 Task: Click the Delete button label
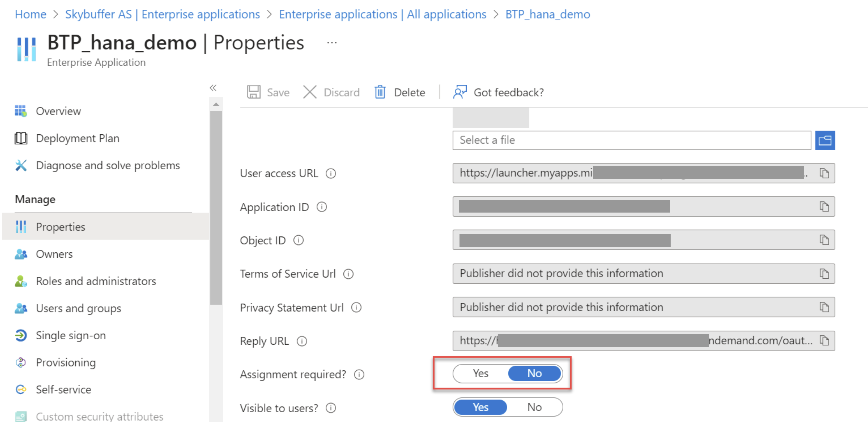tap(409, 92)
